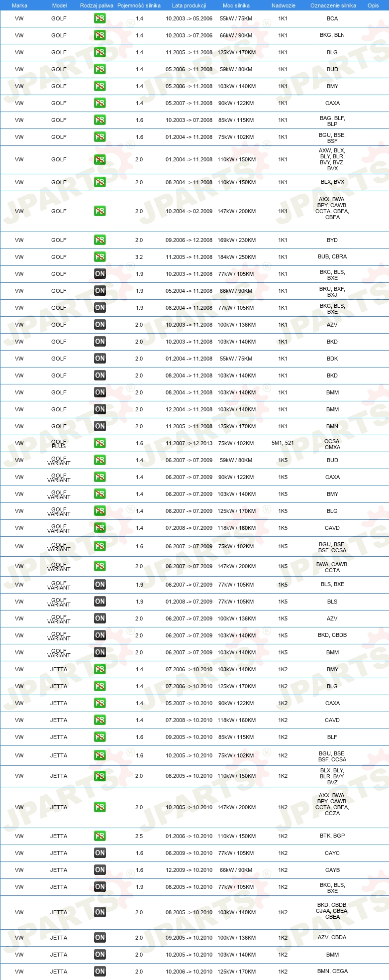Select petrol icon in Jetta CAVD row
The image size is (389, 980).
100,720
